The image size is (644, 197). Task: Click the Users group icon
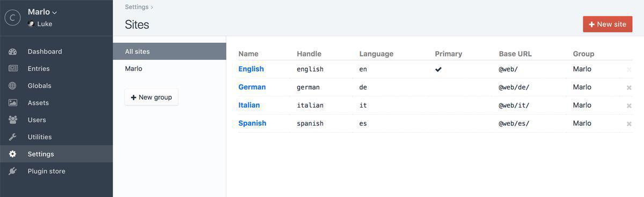(x=13, y=120)
